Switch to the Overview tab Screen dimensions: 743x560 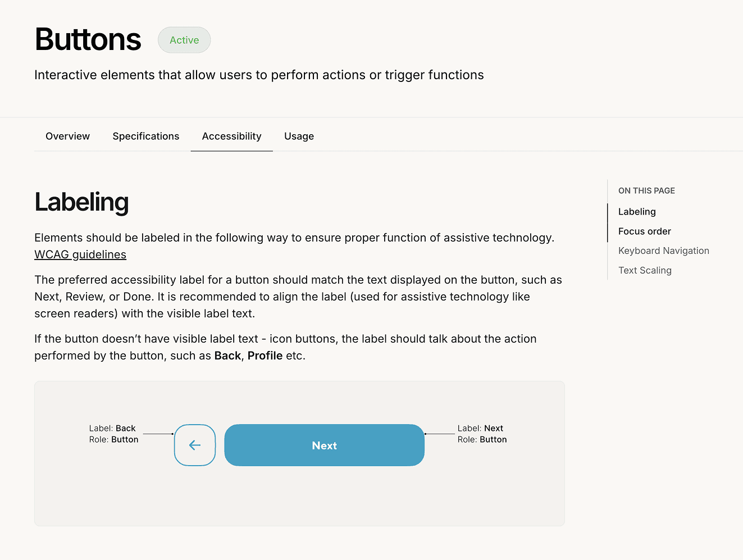(67, 136)
